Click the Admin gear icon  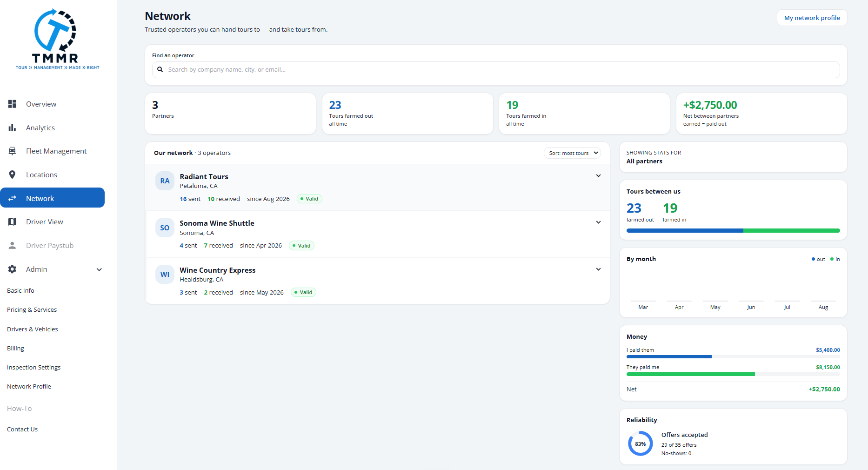pos(13,269)
